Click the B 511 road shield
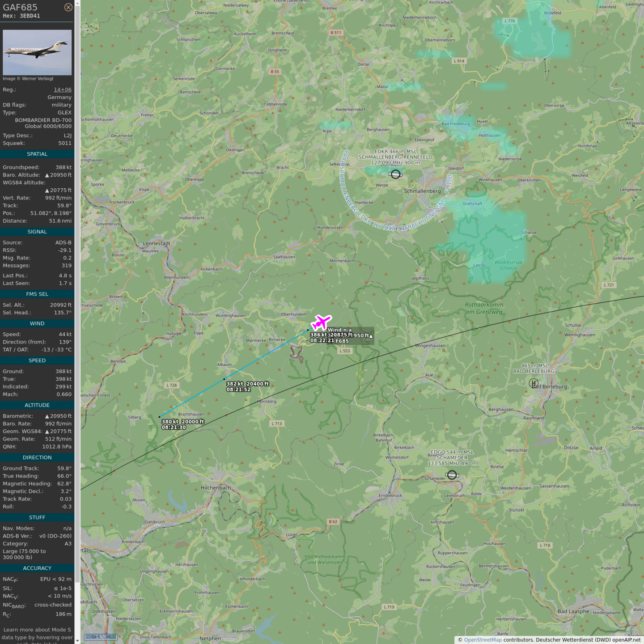 [335, 33]
